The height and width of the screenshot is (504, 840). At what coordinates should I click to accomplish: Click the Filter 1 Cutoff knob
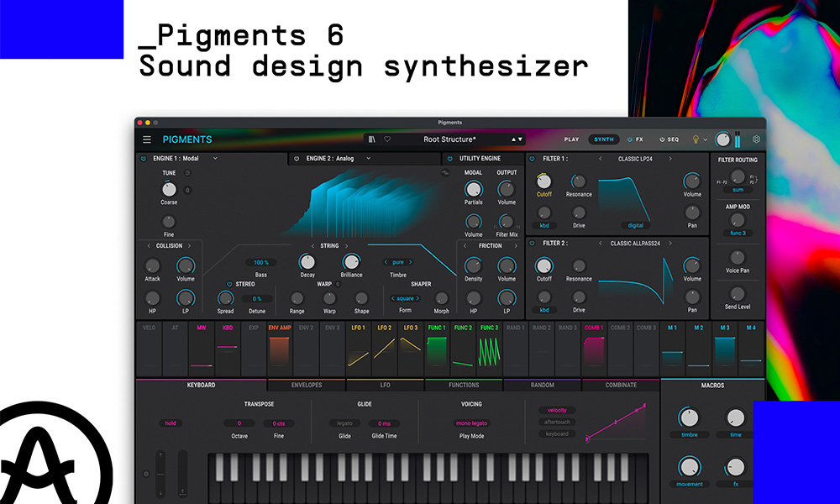(x=543, y=181)
